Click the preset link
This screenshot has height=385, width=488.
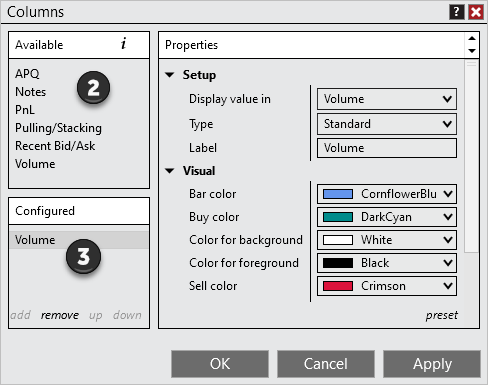tap(442, 315)
